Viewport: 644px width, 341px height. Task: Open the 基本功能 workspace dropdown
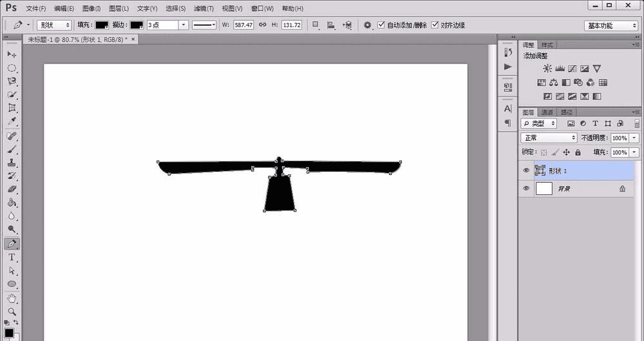point(611,26)
